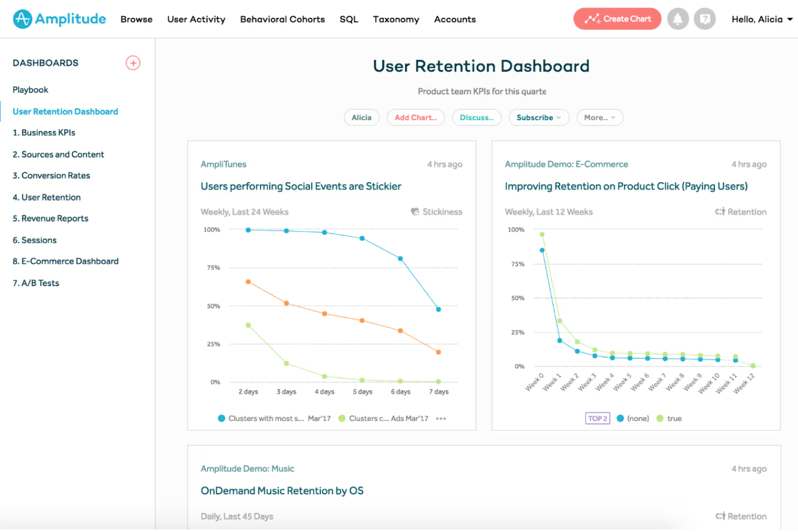Toggle 'Clusters c... Ads Mar'17' legend series
The height and width of the screenshot is (532, 798).
[383, 418]
